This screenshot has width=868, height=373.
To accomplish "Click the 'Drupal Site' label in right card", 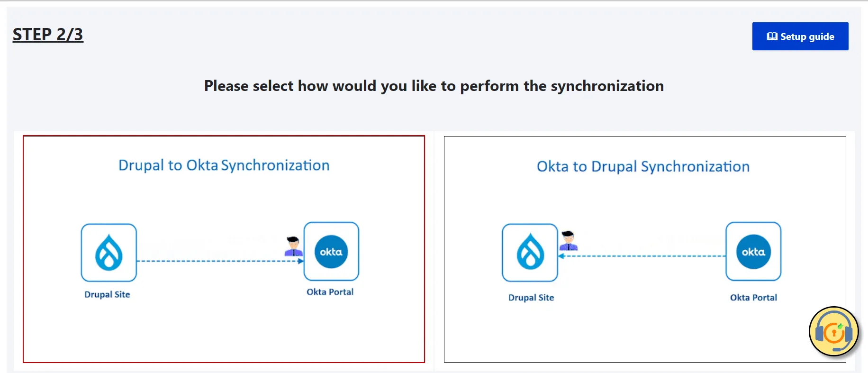I will coord(531,298).
